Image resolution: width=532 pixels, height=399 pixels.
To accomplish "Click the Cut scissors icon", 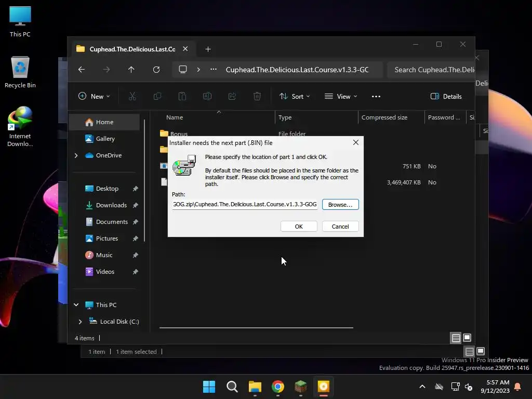I will pos(132,96).
